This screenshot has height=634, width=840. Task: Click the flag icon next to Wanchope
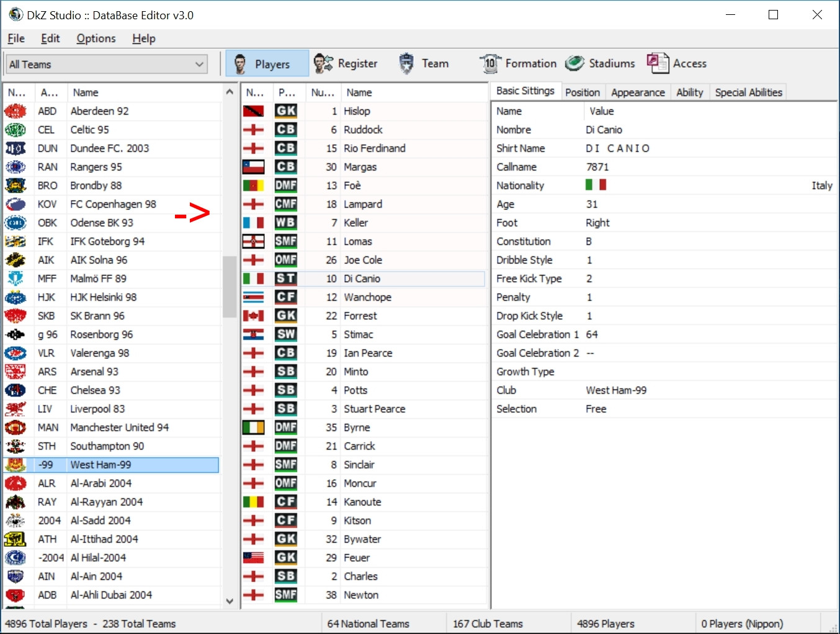pyautogui.click(x=253, y=297)
